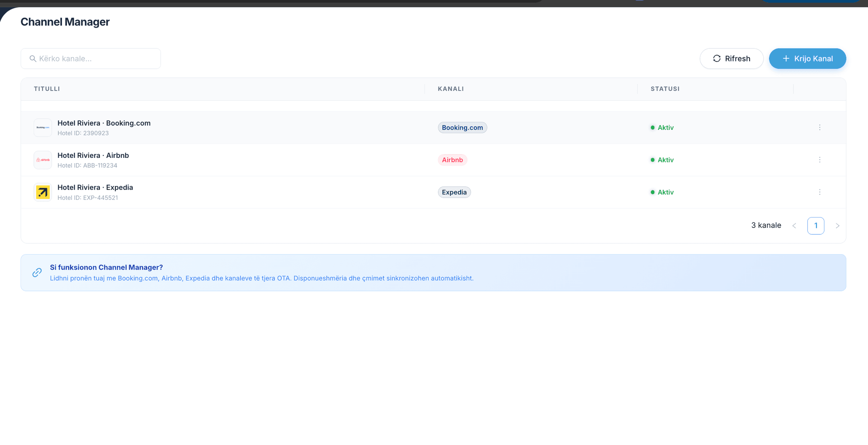Click the Airbnb logo thumbnail

(43, 160)
